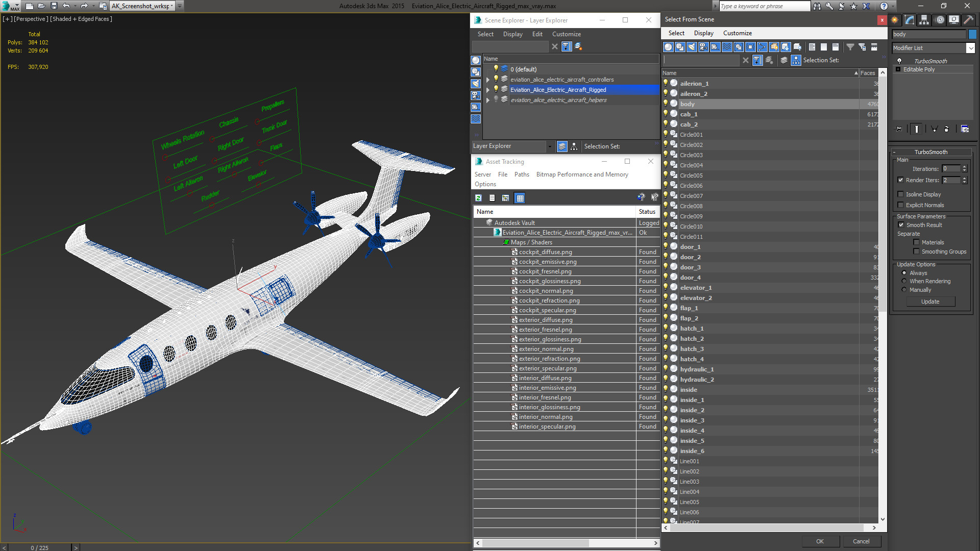The height and width of the screenshot is (551, 980).
Task: Open the Modifier List dropdown
Action: coord(970,48)
